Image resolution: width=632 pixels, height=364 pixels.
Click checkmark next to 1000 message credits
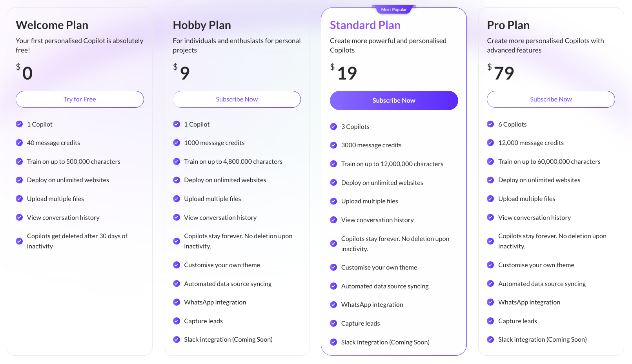[x=177, y=143]
